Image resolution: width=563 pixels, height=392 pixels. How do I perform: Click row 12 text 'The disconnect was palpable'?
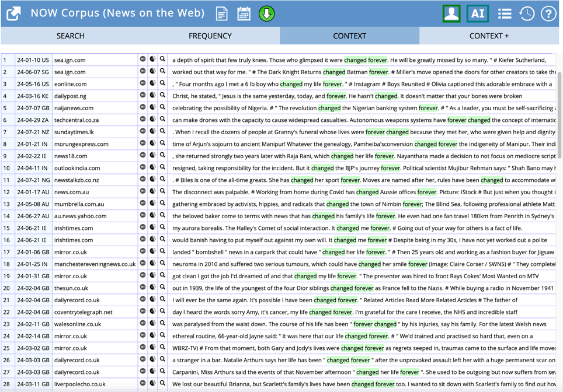210,192
